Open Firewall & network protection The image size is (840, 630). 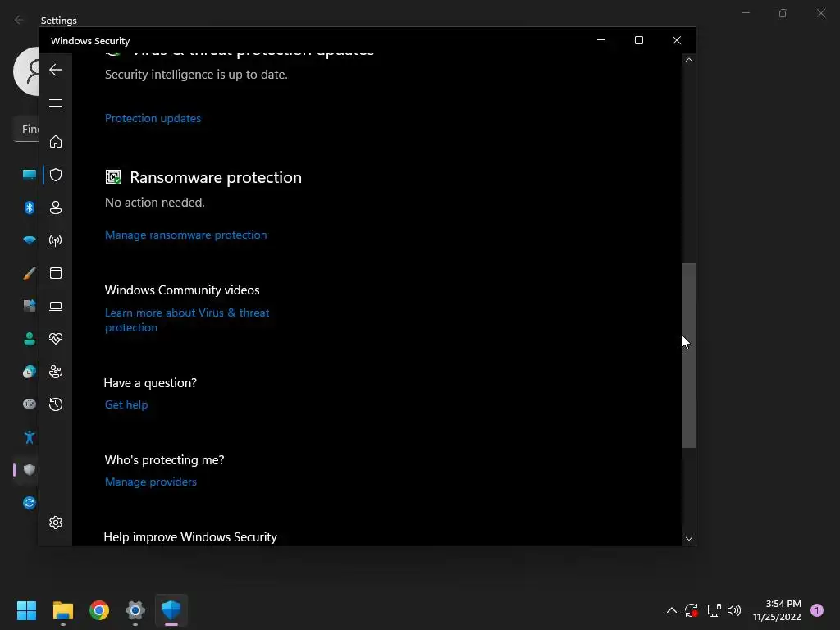(x=56, y=240)
